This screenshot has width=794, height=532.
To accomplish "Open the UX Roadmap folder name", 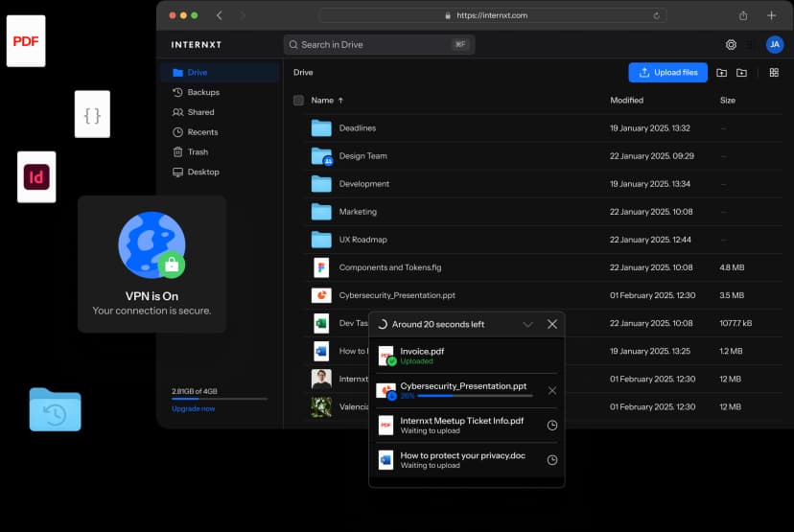I will 363,240.
